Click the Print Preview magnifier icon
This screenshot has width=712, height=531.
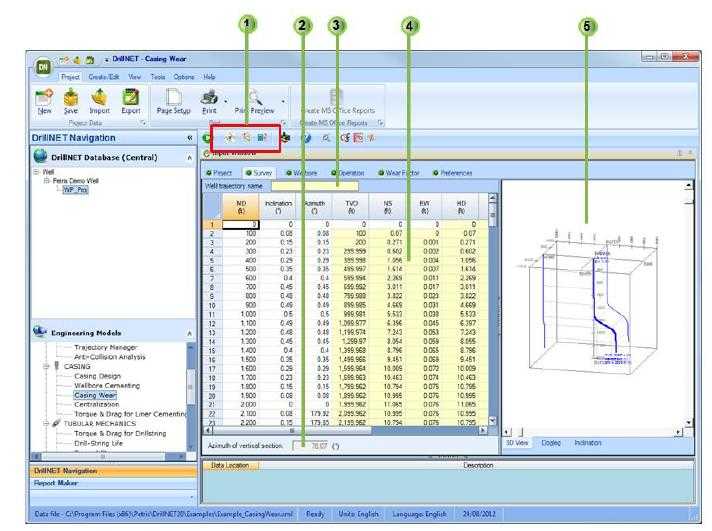[x=255, y=96]
